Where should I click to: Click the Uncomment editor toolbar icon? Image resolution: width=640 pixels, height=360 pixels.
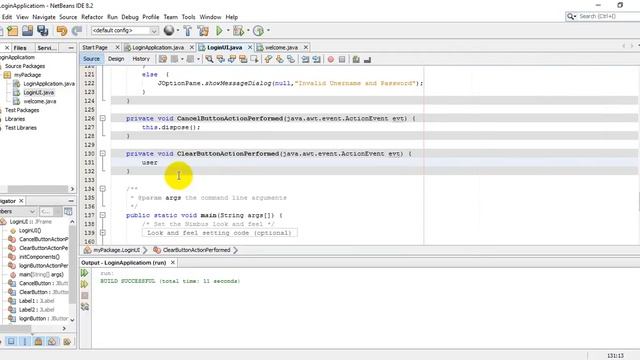[367, 59]
